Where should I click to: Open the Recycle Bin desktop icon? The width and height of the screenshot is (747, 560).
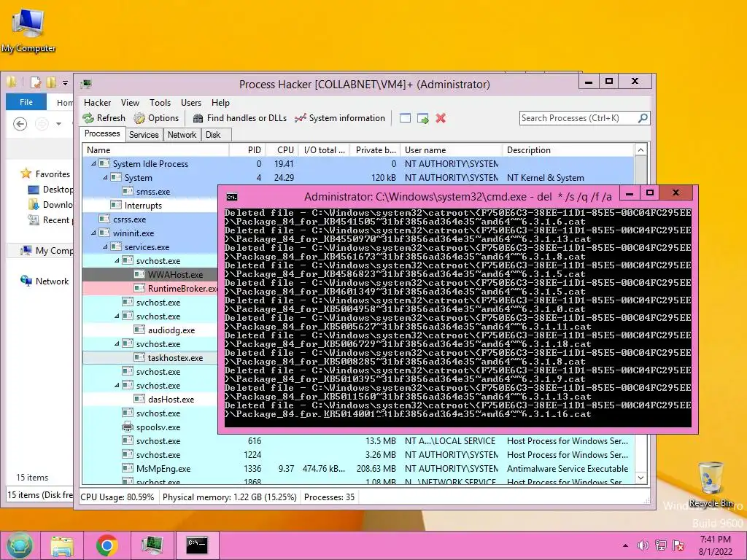pyautogui.click(x=711, y=485)
